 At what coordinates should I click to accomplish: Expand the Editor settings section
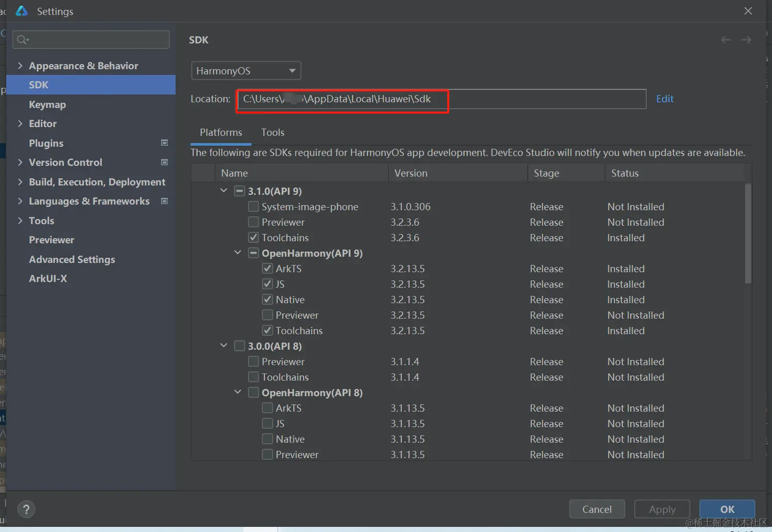[x=20, y=123]
